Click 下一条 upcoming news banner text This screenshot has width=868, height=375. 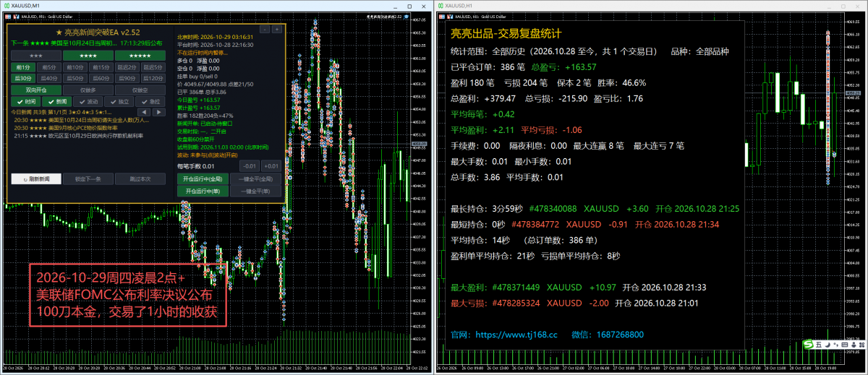(87, 43)
